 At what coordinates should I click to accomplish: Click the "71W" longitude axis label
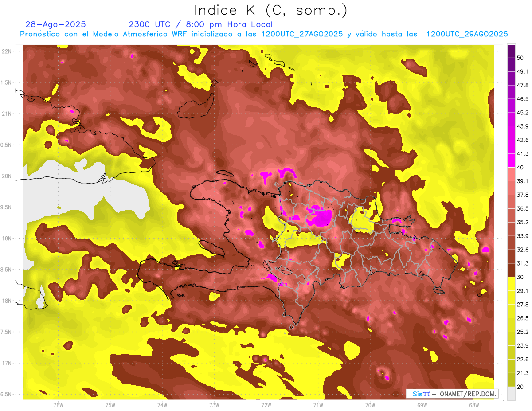(318, 404)
